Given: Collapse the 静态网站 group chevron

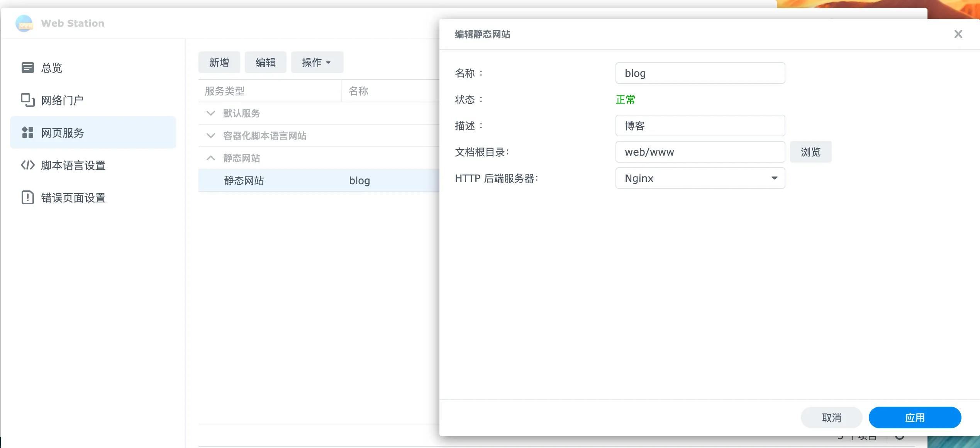Looking at the screenshot, I should pyautogui.click(x=211, y=158).
